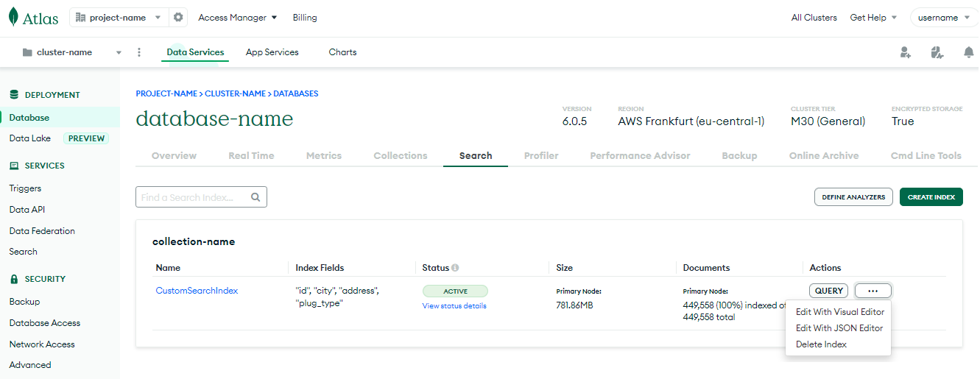Open the Get Help dropdown
Image resolution: width=980 pixels, height=379 pixels.
873,18
